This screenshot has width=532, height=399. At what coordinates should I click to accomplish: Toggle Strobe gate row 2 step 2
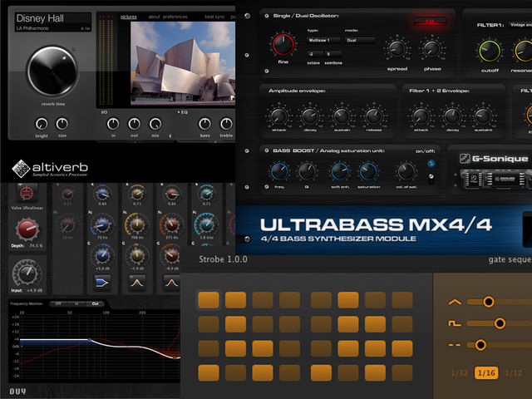pyautogui.click(x=235, y=324)
